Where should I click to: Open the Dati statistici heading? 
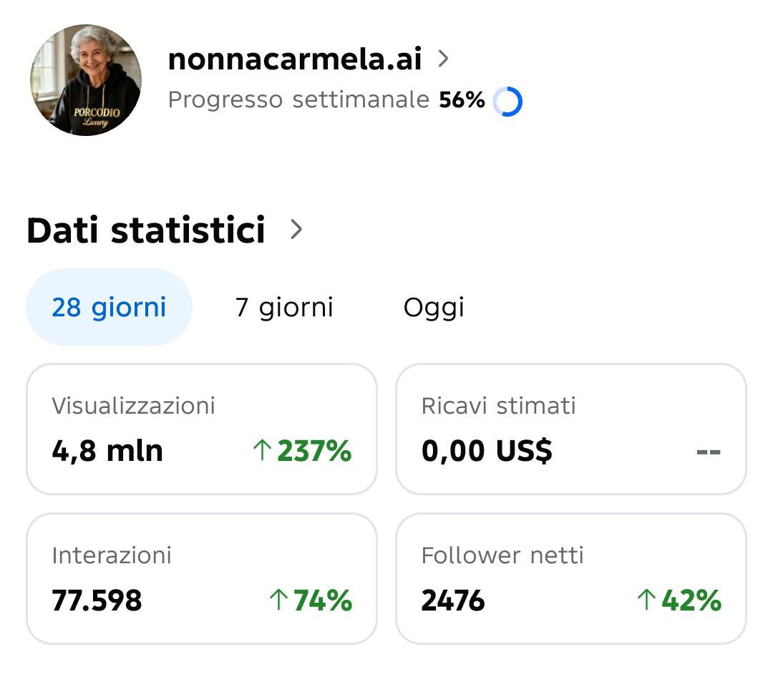coord(146,230)
